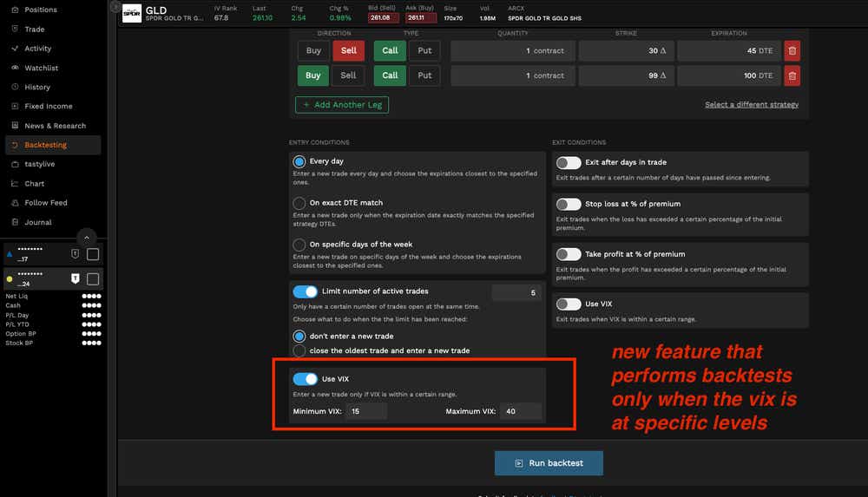Click the Chart icon

[x=15, y=183]
